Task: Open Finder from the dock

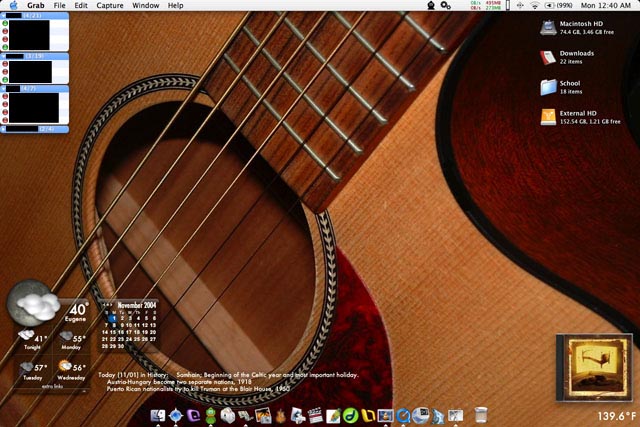Action: [158, 416]
